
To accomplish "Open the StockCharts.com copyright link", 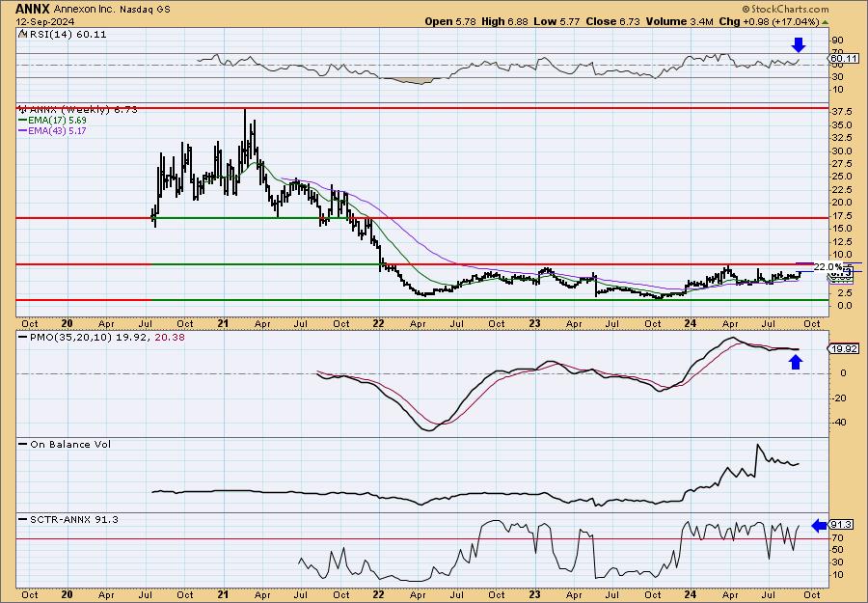I will [785, 9].
